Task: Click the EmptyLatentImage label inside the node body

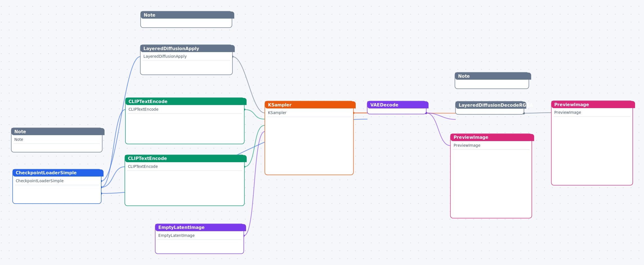Action: (x=177, y=235)
